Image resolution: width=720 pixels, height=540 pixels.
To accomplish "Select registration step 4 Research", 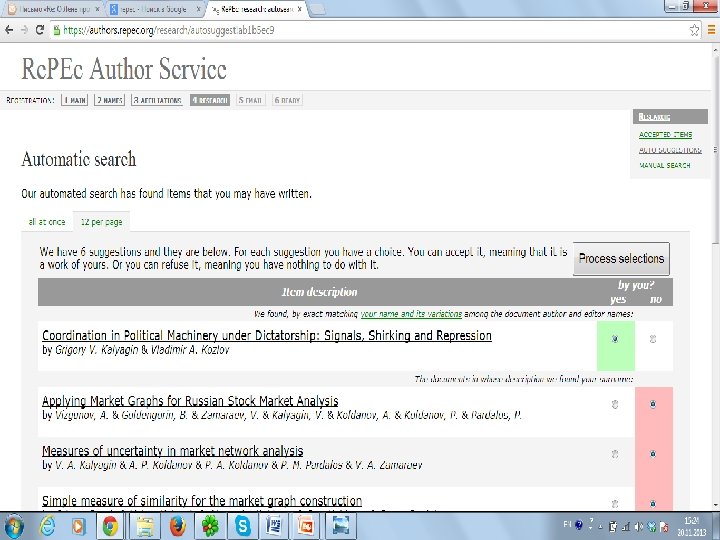I will pos(210,100).
